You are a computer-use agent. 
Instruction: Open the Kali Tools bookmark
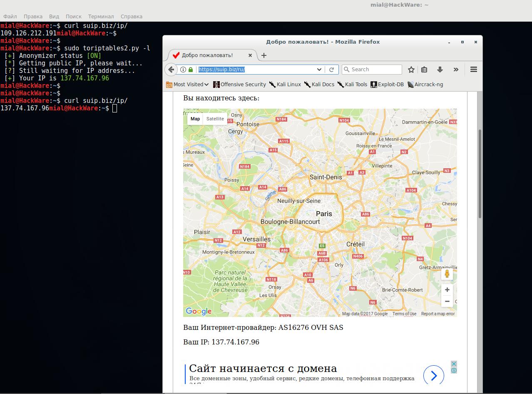352,85
